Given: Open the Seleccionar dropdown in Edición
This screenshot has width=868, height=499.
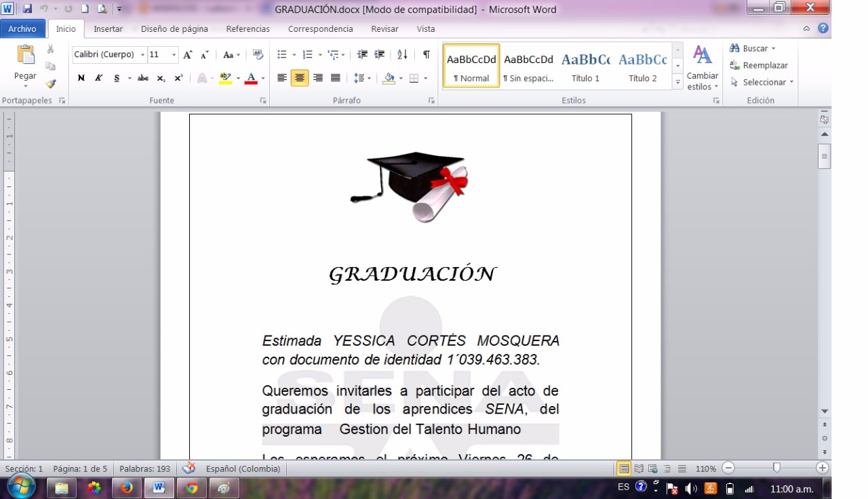Looking at the screenshot, I should tap(762, 82).
